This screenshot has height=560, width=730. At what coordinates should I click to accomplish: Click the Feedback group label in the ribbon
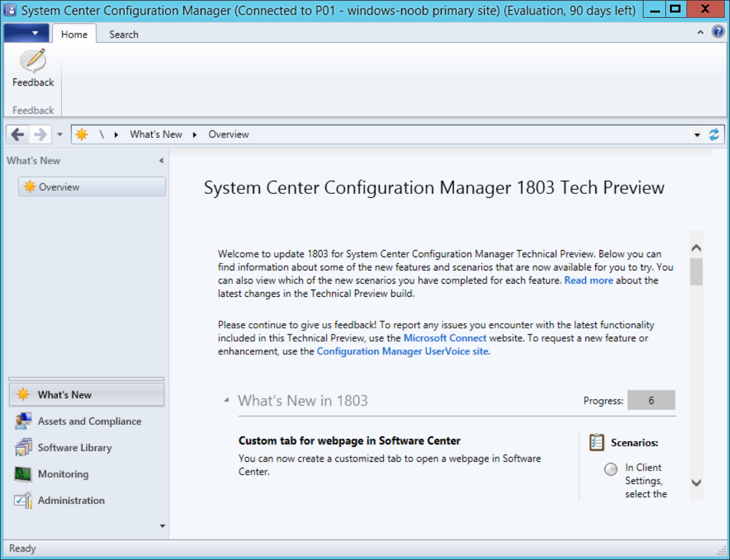(x=33, y=110)
